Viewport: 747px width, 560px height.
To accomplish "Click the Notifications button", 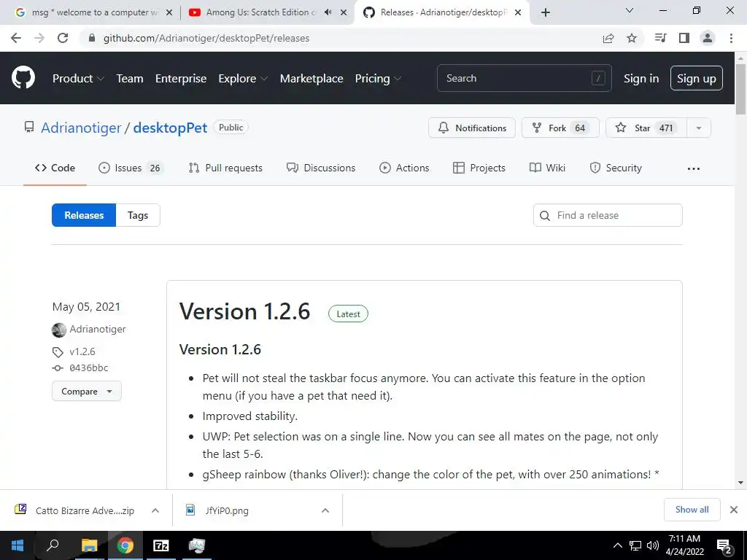I will [x=472, y=128].
